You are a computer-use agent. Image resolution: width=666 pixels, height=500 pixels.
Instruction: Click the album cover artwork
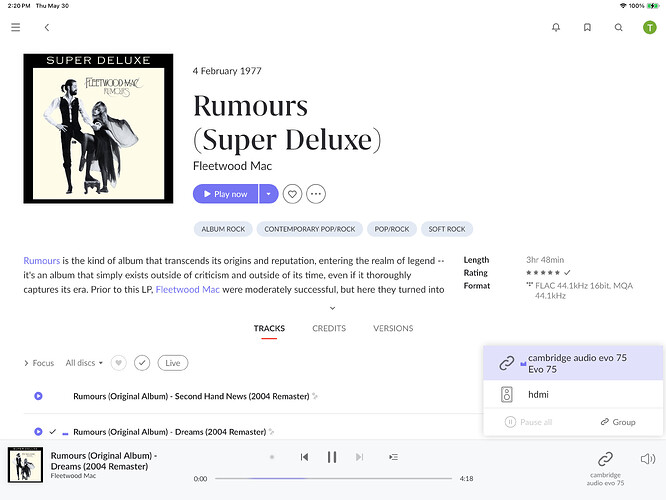(98, 128)
